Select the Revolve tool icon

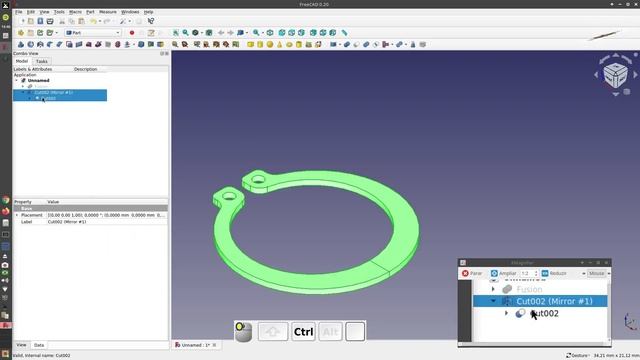click(x=30, y=44)
